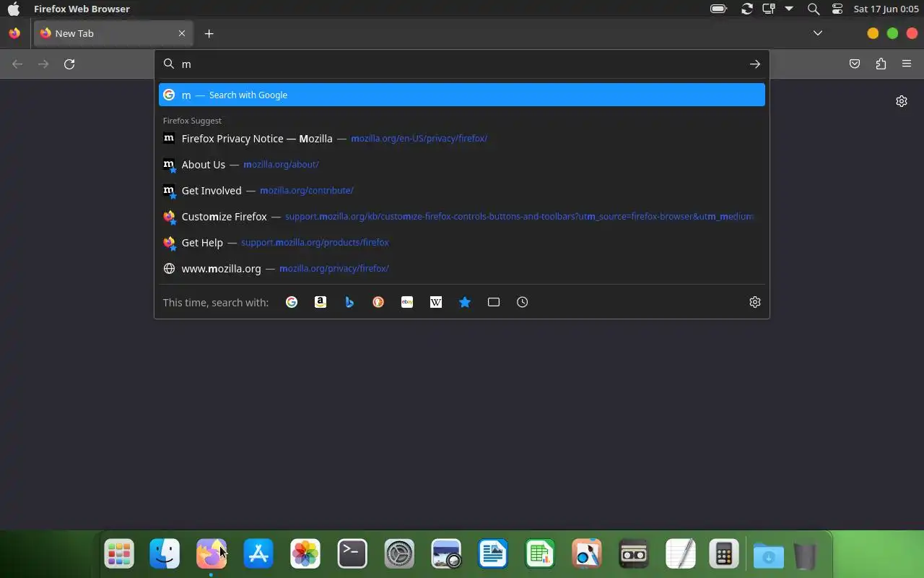Viewport: 924px width, 578px height.
Task: Open a new tab with plus button
Action: 209,33
